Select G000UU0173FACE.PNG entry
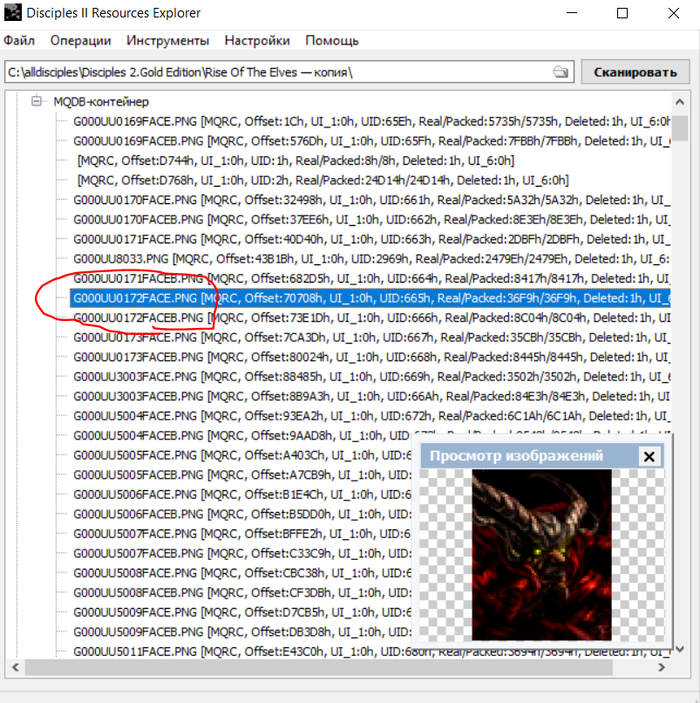Screen dimensions: 700x703 tap(134, 337)
